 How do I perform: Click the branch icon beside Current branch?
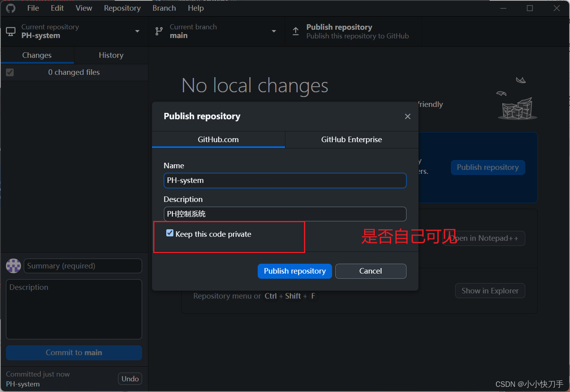[159, 31]
